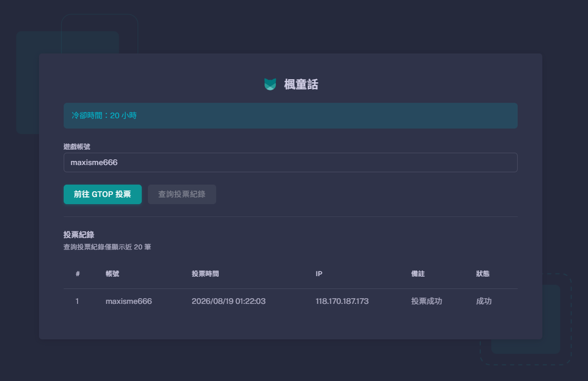The width and height of the screenshot is (588, 381).
Task: Click the 冷卻時間：20 小時 banner
Action: 290,116
